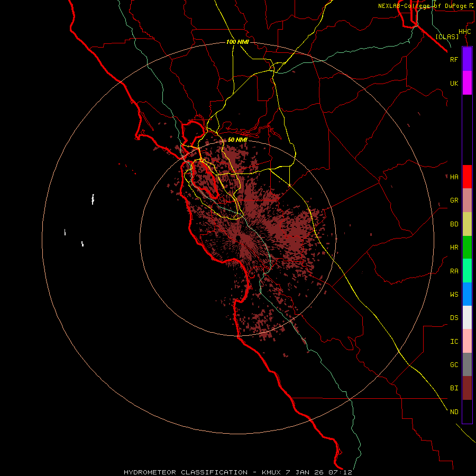Click the GR legend color swatch
This screenshot has width=476, height=476.
coord(467,200)
